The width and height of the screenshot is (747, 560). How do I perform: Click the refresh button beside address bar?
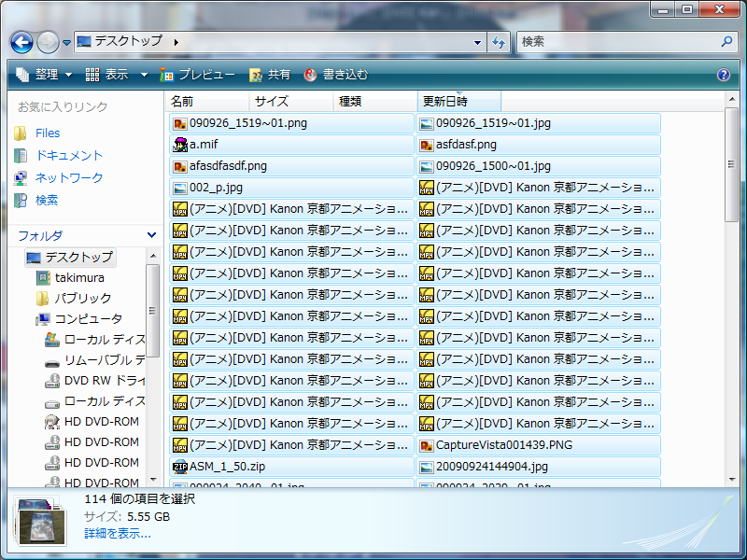pyautogui.click(x=499, y=42)
